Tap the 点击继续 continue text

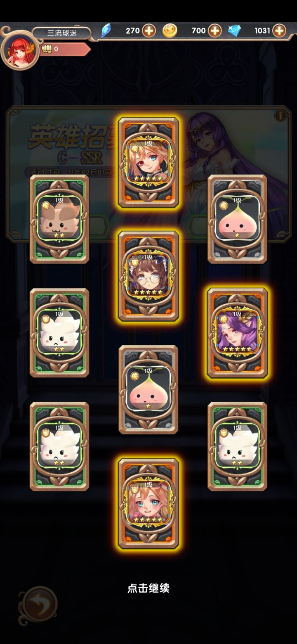(x=148, y=588)
